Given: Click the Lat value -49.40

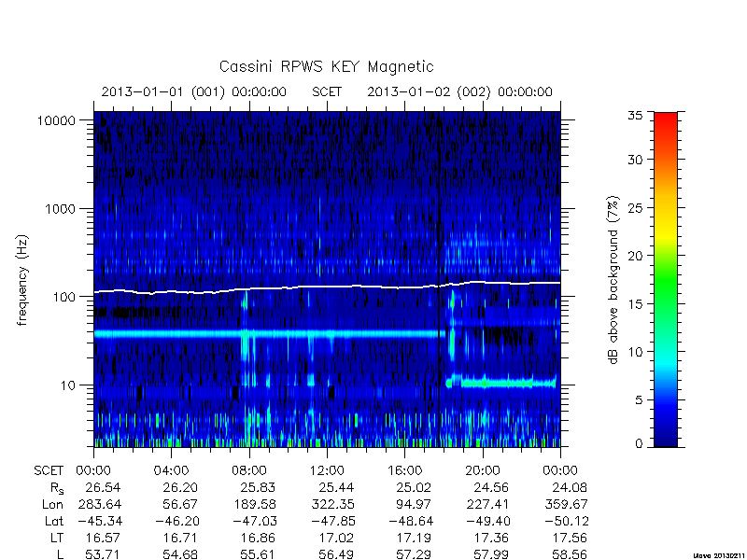Looking at the screenshot, I should click(x=487, y=521).
